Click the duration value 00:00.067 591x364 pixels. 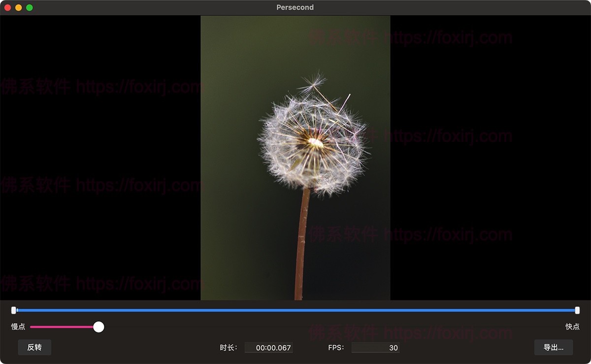coord(269,347)
